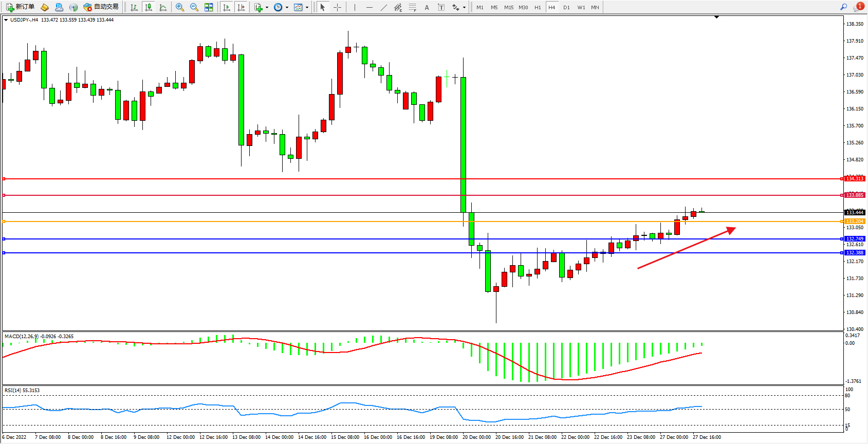Toggle chart auto scroll
Image resolution: width=868 pixels, height=444 pixels.
227,7
